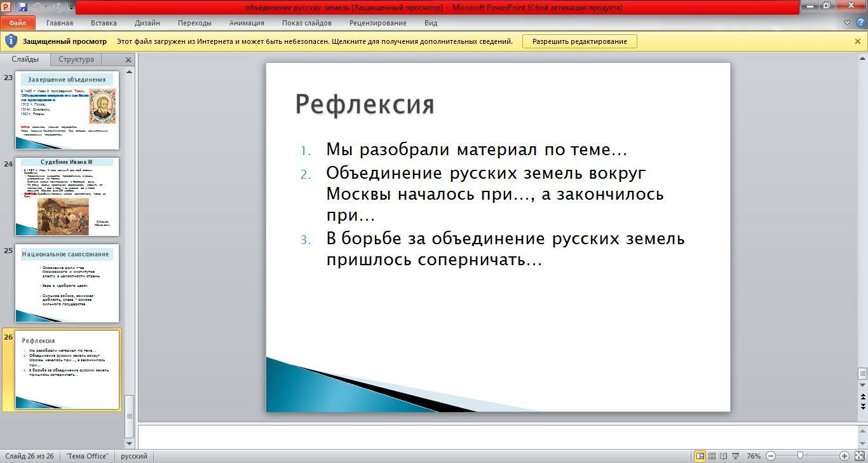868x463 pixels.
Task: Open the Анимация ribbon tab
Action: pos(247,23)
